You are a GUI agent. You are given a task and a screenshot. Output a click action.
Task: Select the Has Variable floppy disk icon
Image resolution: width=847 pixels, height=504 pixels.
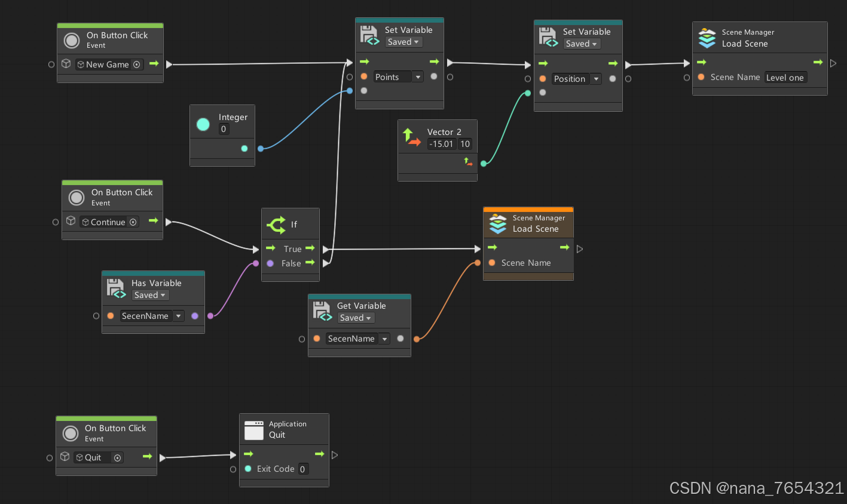tap(116, 288)
